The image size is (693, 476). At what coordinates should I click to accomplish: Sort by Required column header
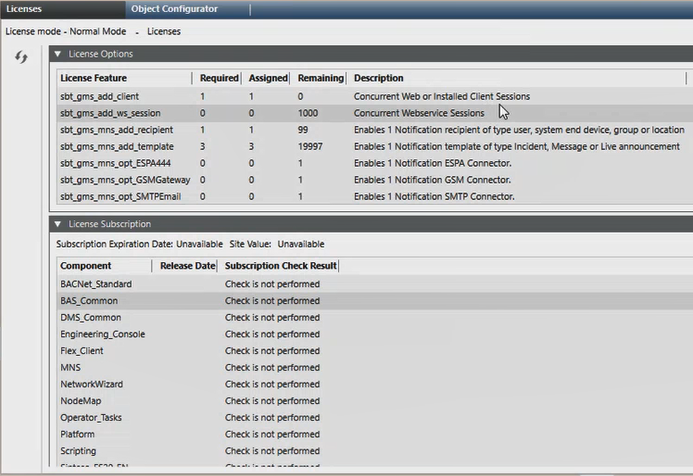coord(219,78)
